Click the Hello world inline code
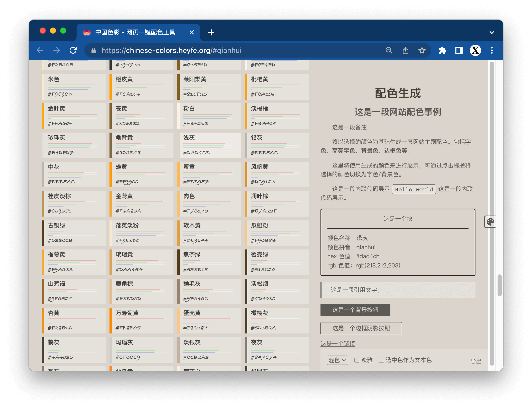Viewport: 532px width, 409px height. pos(414,189)
